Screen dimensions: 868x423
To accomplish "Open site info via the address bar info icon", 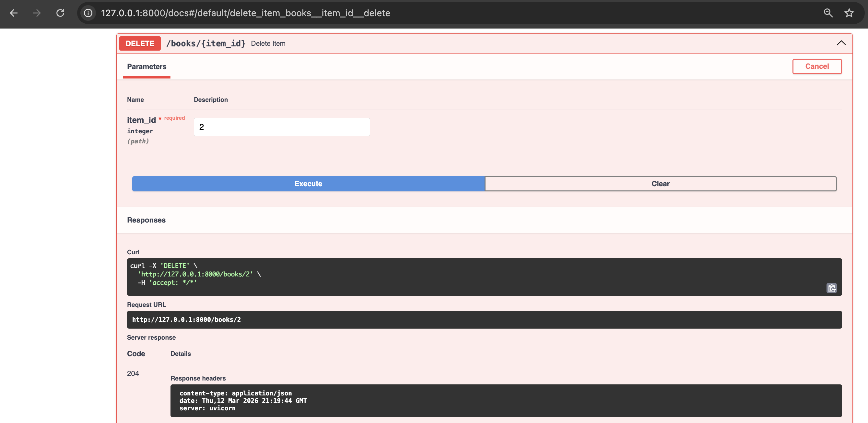I will click(x=88, y=13).
